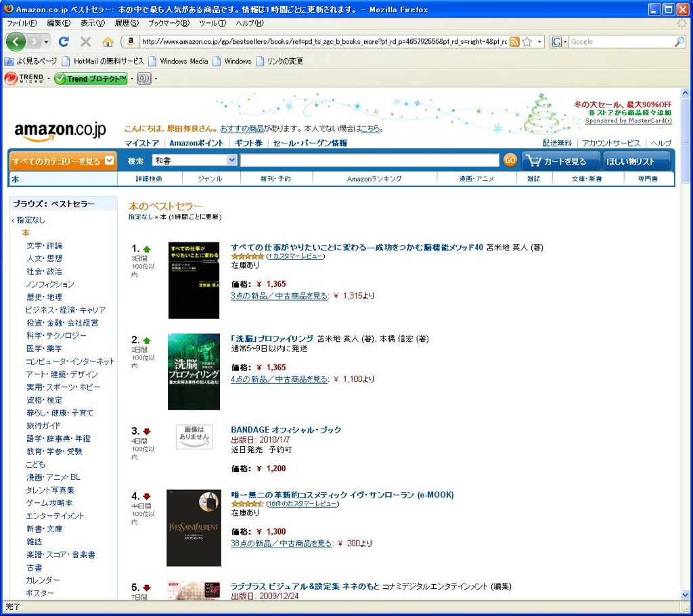Open the ファイル menu

[x=22, y=23]
